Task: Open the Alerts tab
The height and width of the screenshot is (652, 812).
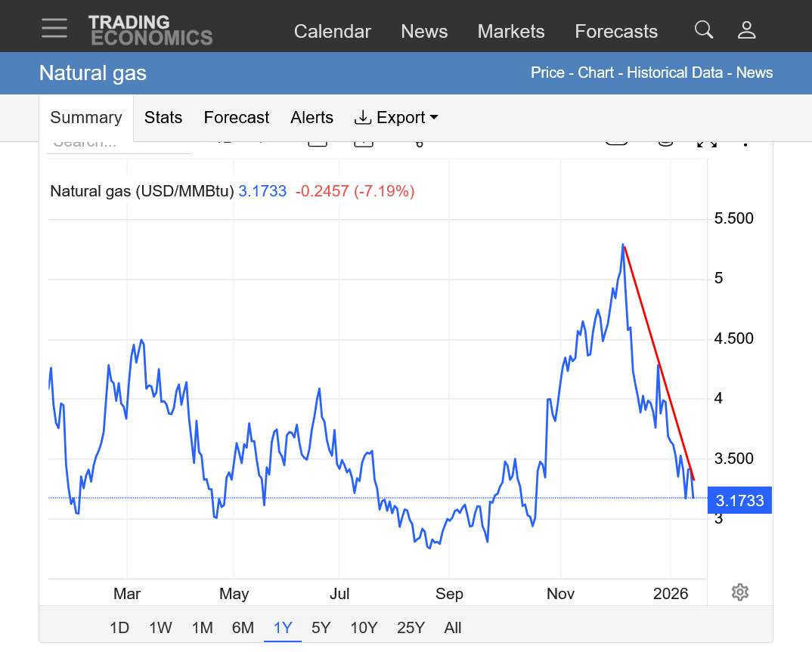Action: pyautogui.click(x=311, y=118)
